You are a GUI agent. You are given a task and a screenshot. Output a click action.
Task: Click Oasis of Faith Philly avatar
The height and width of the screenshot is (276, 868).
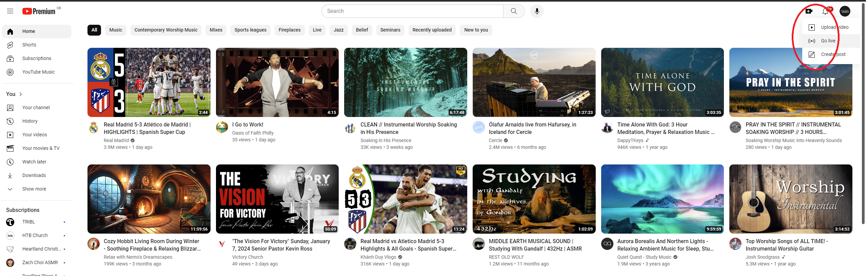222,127
